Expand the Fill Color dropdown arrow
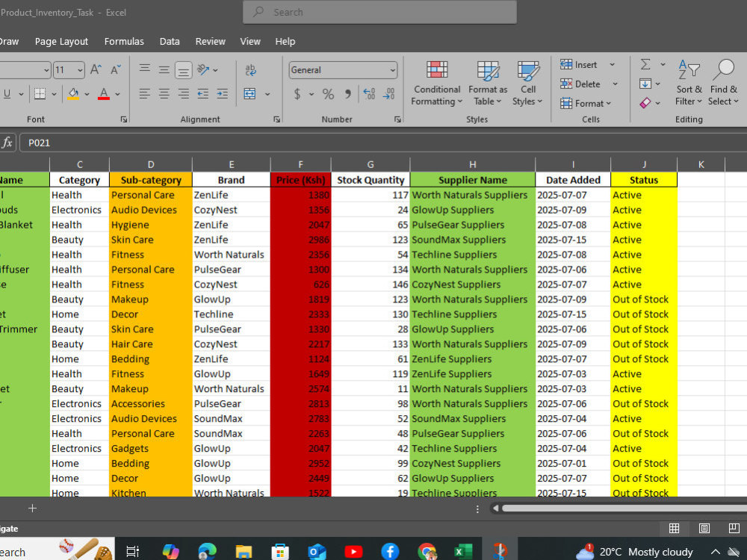The image size is (747, 560). tap(87, 94)
